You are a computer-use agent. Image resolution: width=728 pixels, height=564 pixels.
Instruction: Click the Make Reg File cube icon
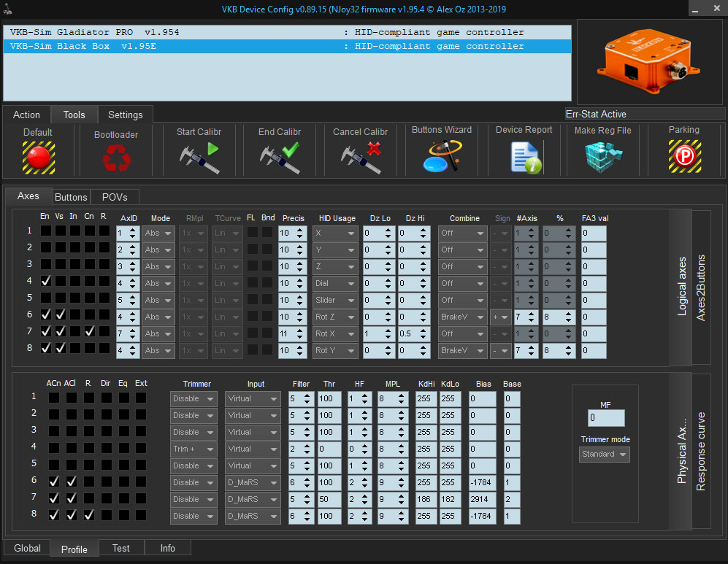pos(602,157)
